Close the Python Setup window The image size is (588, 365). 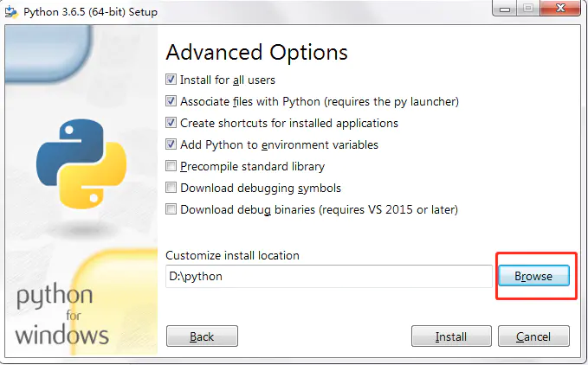pyautogui.click(x=560, y=9)
